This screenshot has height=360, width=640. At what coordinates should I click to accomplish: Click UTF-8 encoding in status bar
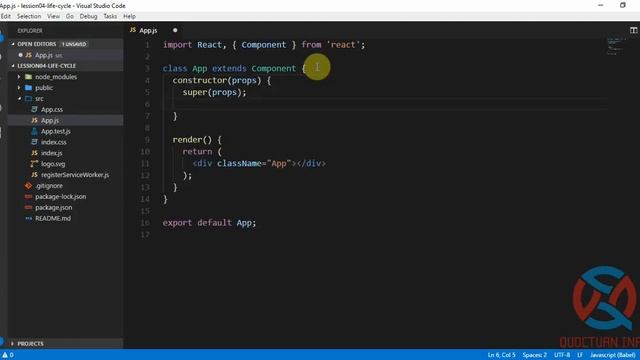tap(562, 355)
